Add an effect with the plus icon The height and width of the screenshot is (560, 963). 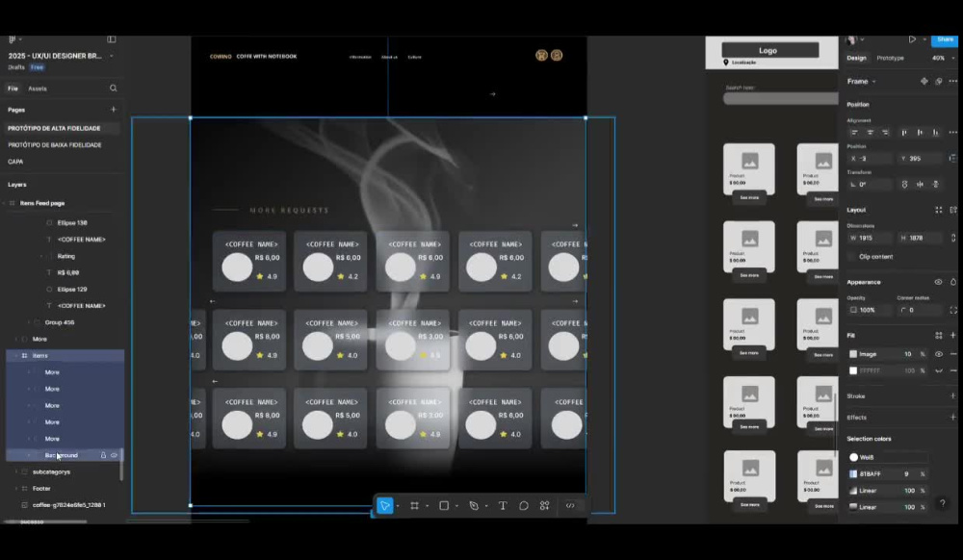point(952,417)
